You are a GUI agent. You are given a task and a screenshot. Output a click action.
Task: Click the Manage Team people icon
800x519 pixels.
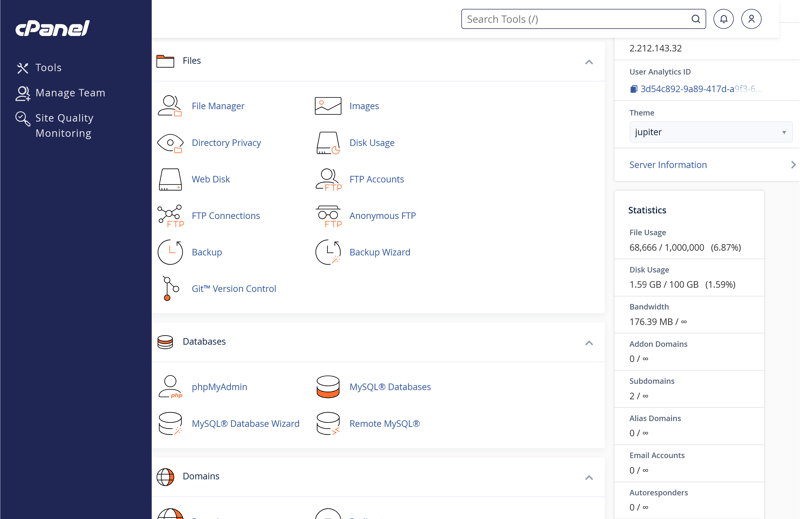click(x=22, y=93)
